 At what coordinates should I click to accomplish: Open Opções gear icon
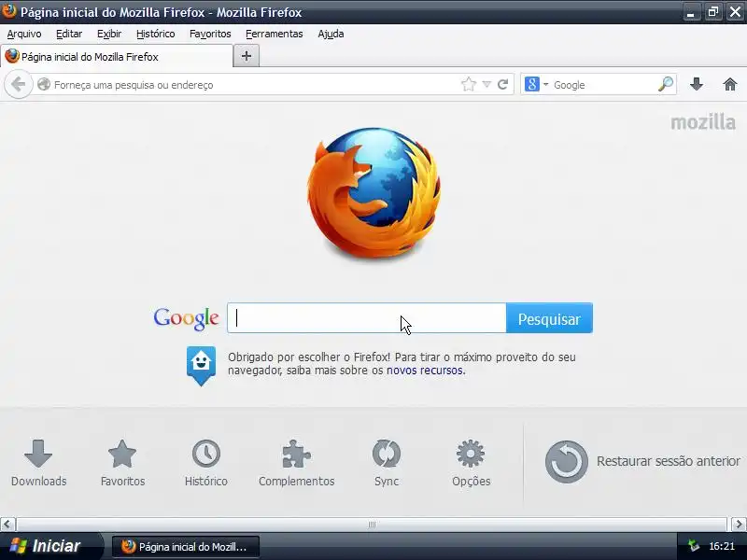click(471, 463)
